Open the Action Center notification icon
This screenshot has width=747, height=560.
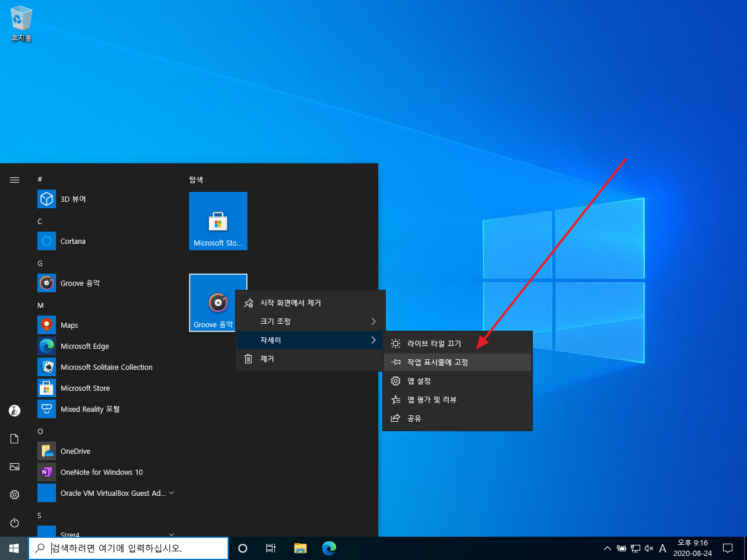tap(728, 548)
